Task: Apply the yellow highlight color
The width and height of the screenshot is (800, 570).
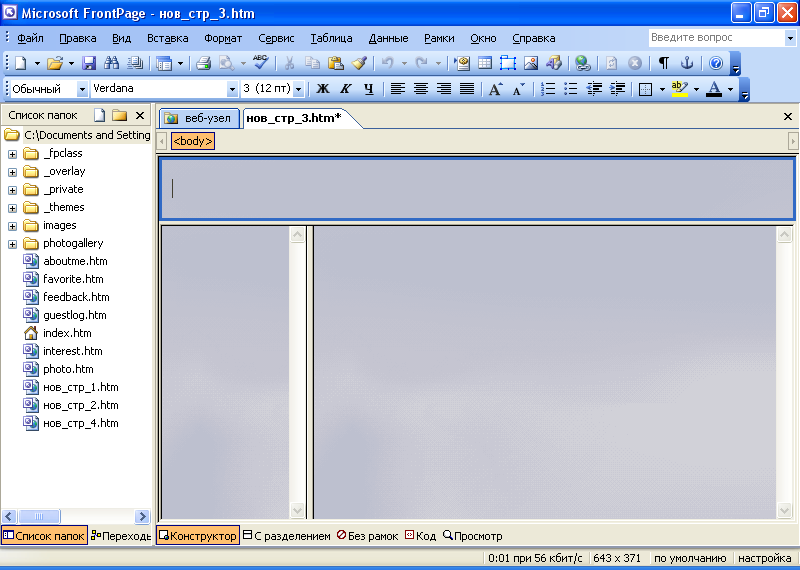Action: pyautogui.click(x=680, y=89)
